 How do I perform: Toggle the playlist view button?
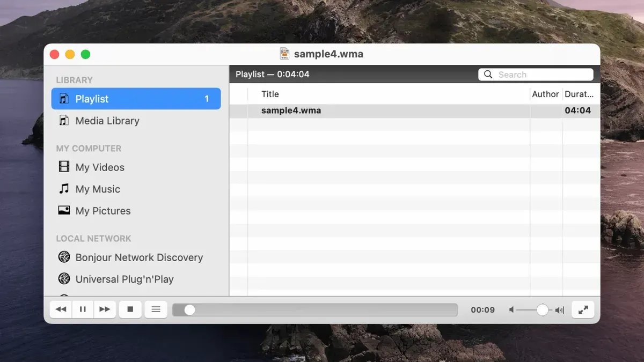tap(156, 309)
